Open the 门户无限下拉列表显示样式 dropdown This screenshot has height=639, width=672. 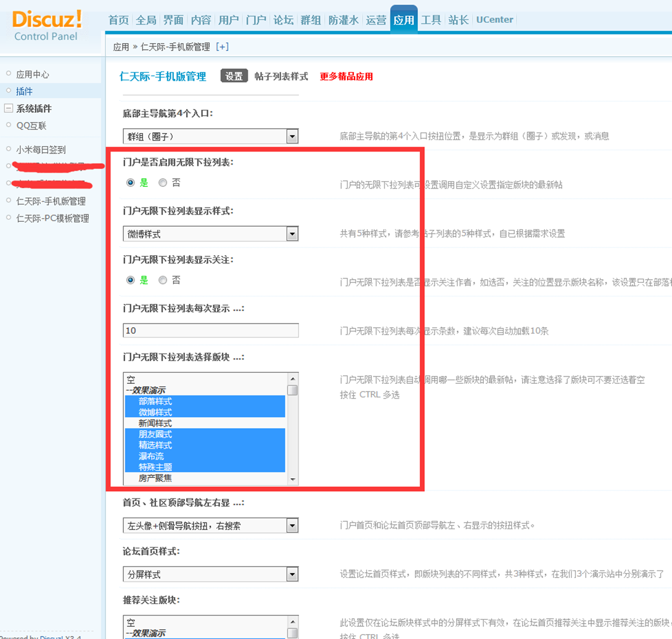[210, 234]
